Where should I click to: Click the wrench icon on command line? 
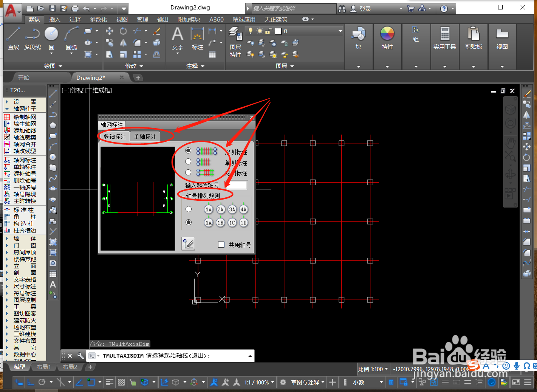click(80, 355)
